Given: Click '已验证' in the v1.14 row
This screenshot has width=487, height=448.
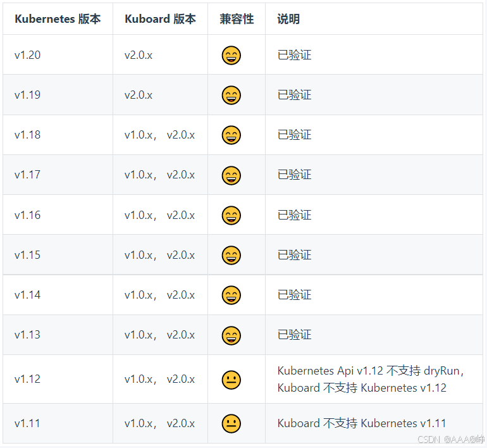Looking at the screenshot, I should 295,294.
